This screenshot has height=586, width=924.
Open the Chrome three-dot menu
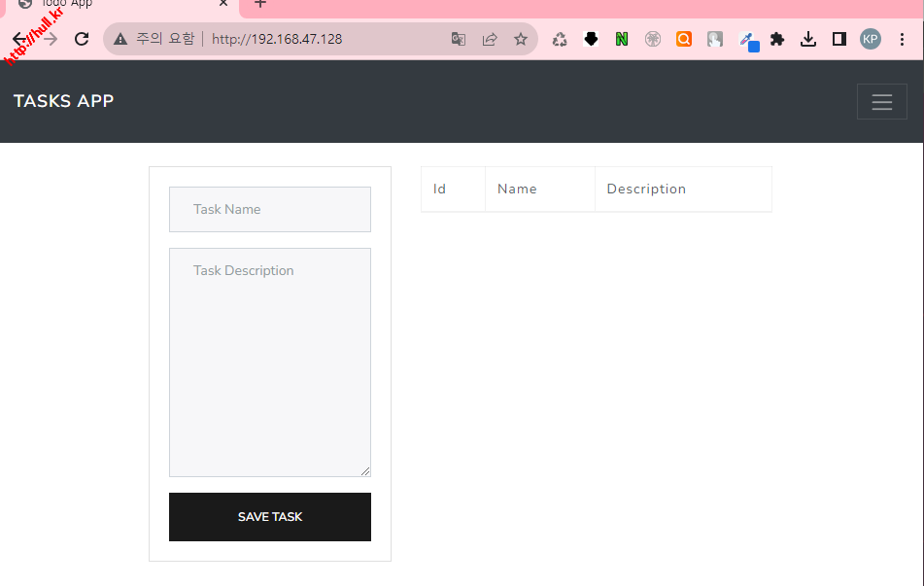[902, 39]
